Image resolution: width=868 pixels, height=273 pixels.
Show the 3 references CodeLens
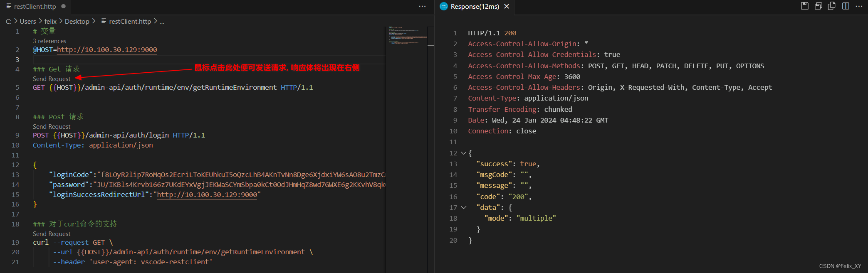[49, 41]
